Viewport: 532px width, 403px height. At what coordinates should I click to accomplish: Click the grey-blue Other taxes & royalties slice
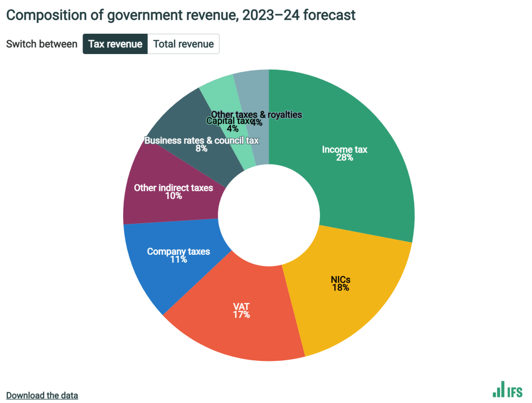[x=252, y=86]
